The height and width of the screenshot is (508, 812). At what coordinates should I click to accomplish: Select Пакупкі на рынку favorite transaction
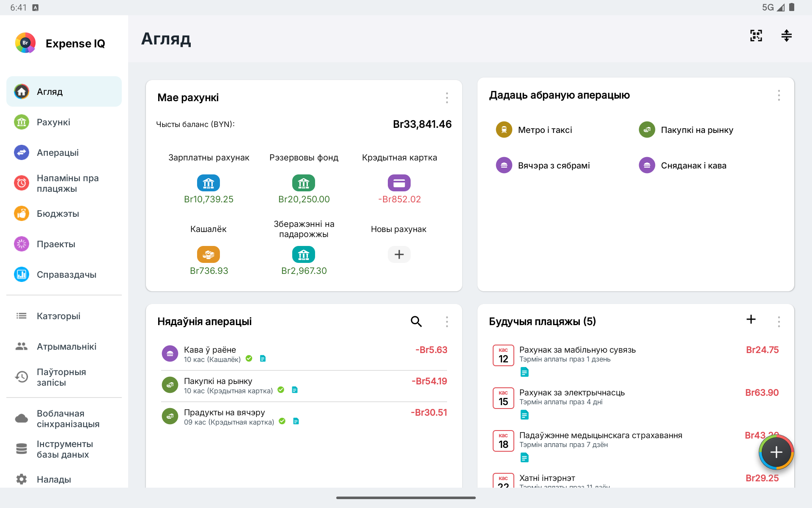click(x=686, y=130)
